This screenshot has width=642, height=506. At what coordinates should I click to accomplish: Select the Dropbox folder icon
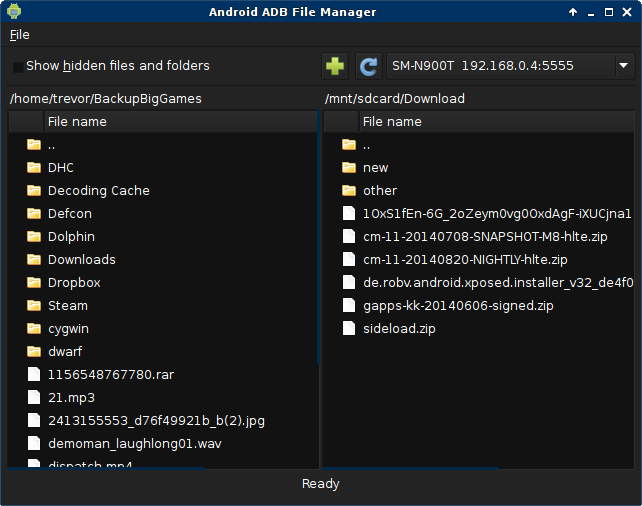click(34, 282)
